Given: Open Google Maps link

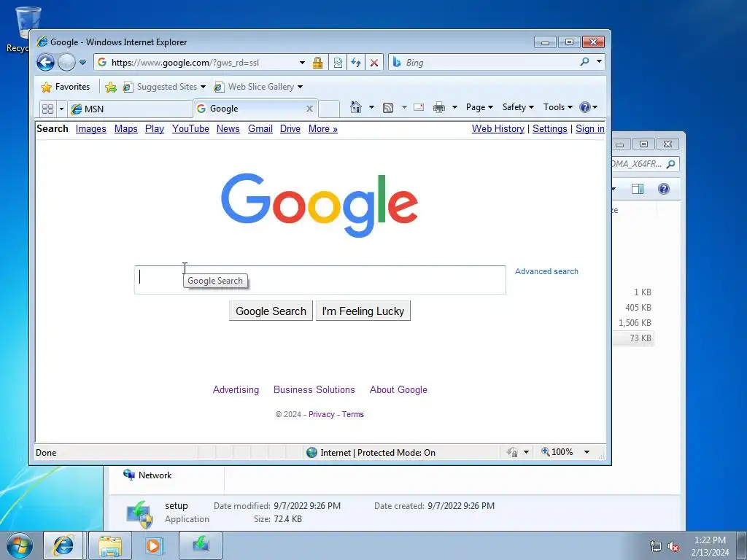Looking at the screenshot, I should (x=125, y=128).
